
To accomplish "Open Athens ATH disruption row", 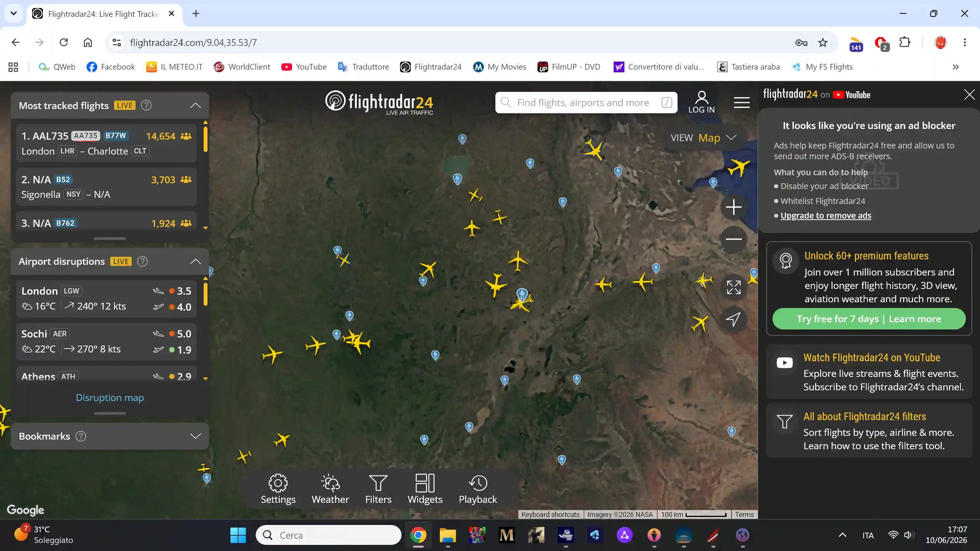I will (106, 374).
